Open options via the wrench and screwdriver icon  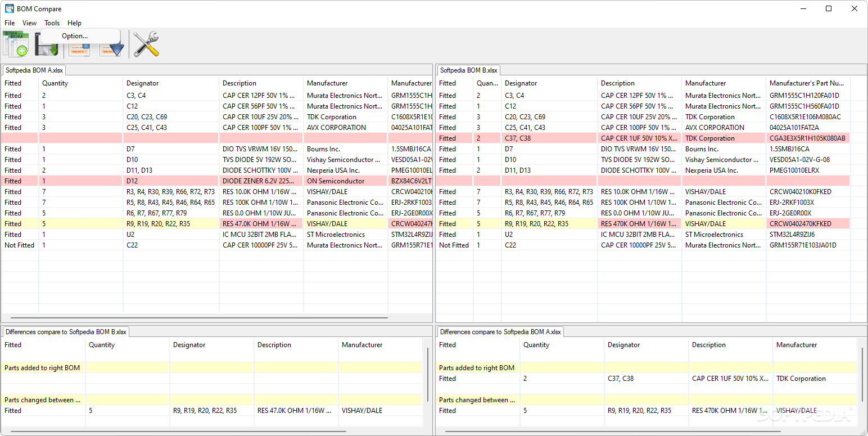[146, 44]
